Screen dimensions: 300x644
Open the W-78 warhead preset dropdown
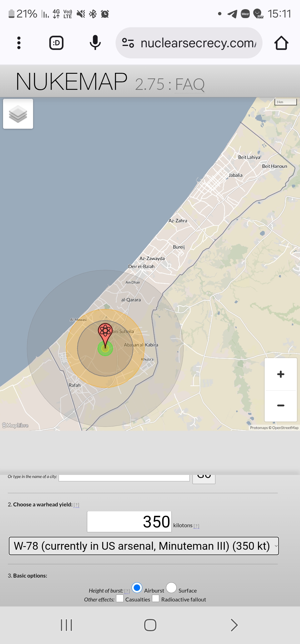(144, 546)
